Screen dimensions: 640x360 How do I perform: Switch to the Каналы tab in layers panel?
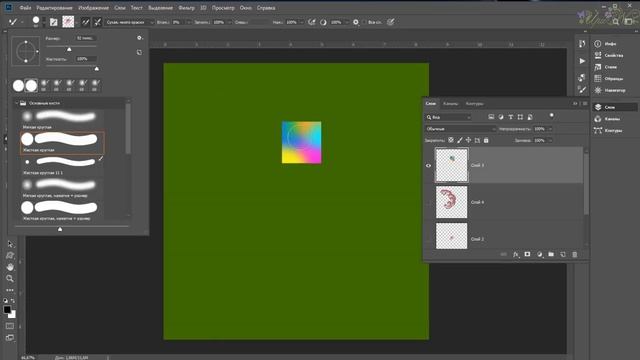451,104
